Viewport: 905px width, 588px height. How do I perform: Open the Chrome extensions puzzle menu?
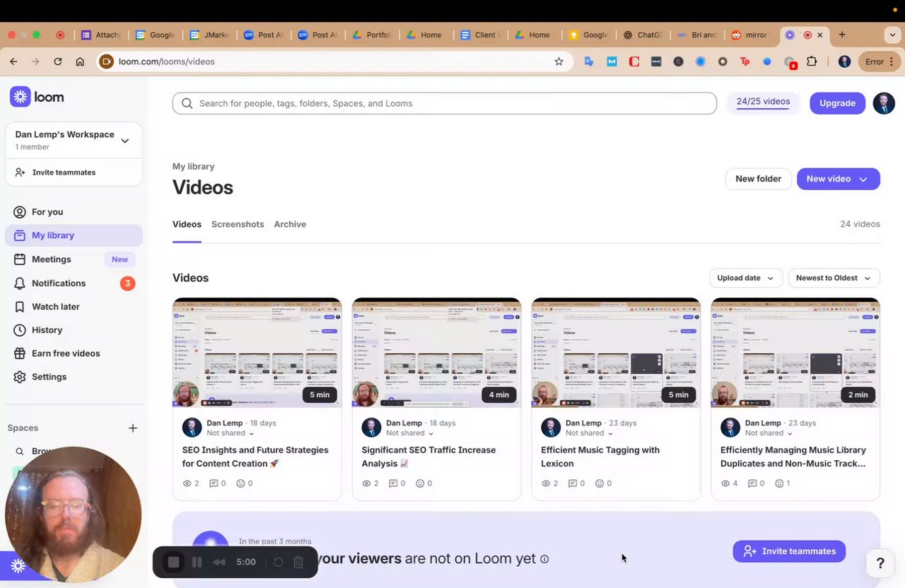pyautogui.click(x=812, y=61)
